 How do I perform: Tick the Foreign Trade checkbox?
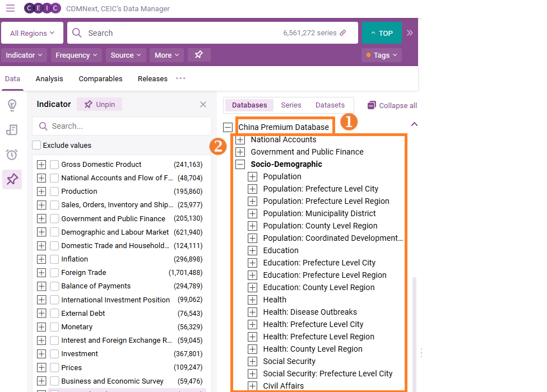pyautogui.click(x=54, y=273)
